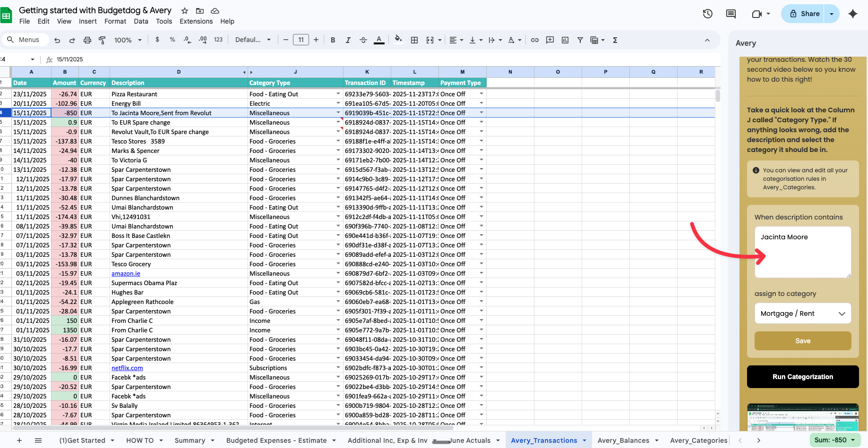Open the fill color picker

tap(398, 40)
